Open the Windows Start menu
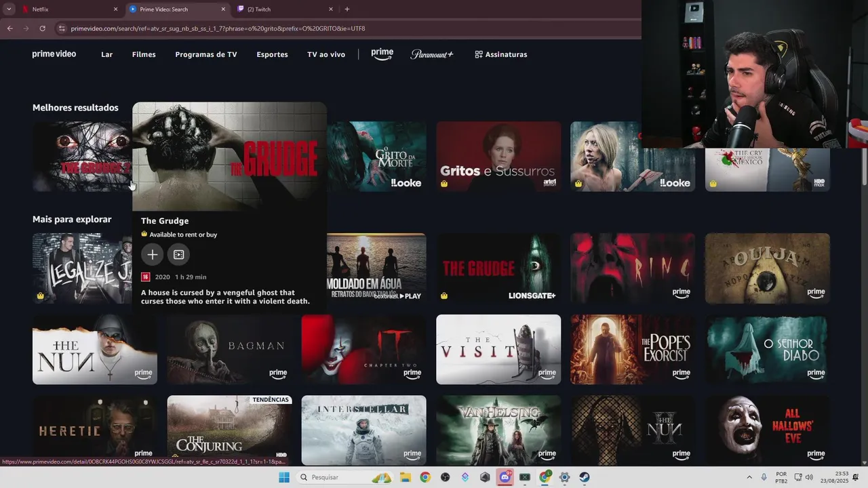 click(284, 477)
